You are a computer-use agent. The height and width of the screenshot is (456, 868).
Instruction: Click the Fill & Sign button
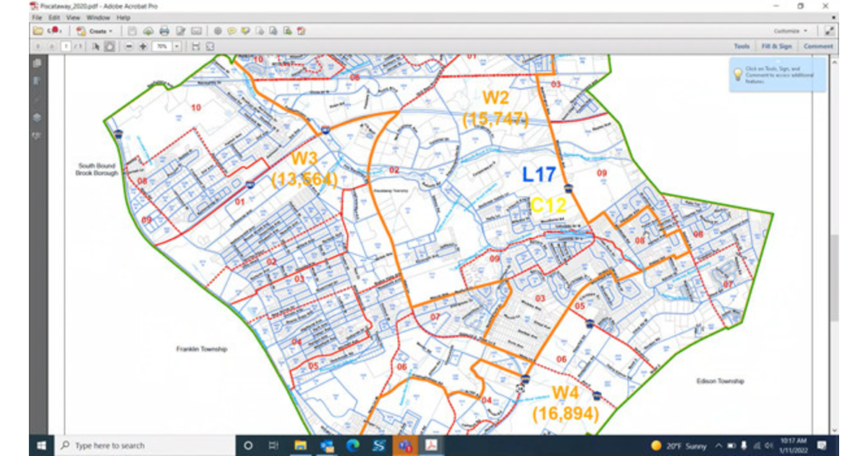[776, 46]
